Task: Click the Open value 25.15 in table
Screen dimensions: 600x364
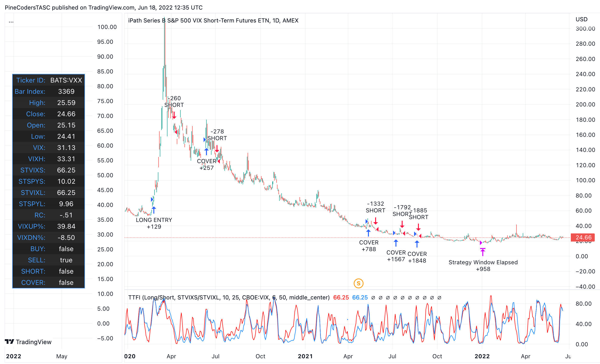Action: point(66,125)
